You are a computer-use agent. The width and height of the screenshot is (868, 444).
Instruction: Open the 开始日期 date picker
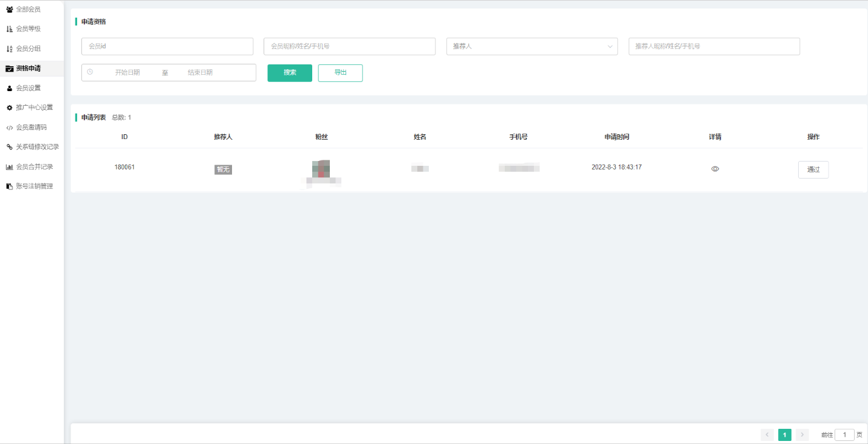tap(128, 73)
